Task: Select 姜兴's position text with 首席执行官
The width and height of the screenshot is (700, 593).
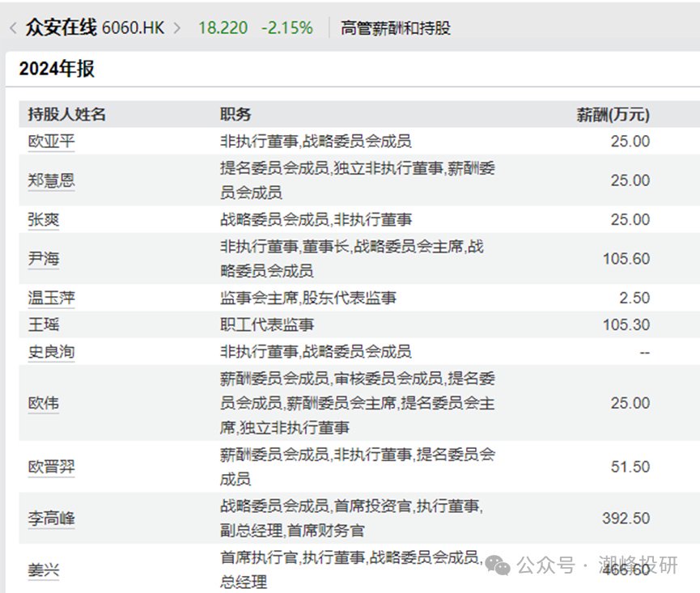Action: point(351,570)
